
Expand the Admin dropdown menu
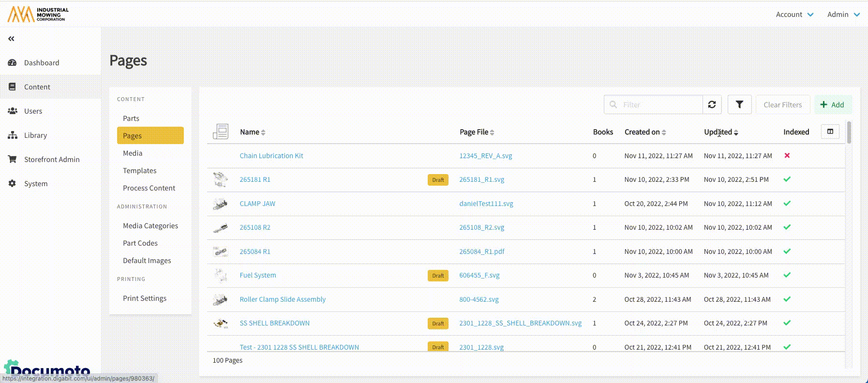843,15
